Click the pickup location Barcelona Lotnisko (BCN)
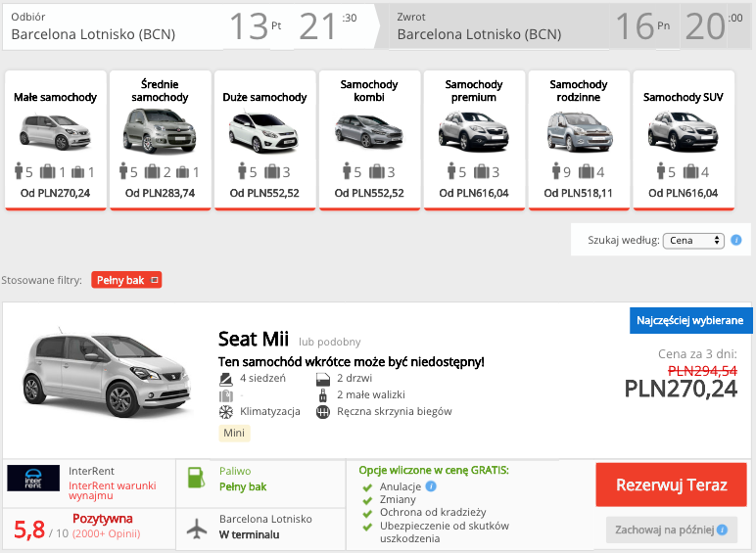This screenshot has height=553, width=756. click(93, 34)
